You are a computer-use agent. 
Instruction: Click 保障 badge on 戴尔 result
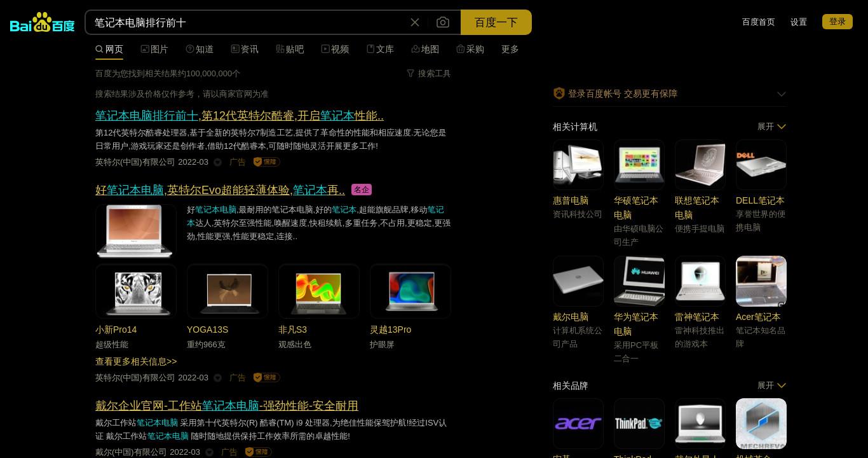point(259,452)
